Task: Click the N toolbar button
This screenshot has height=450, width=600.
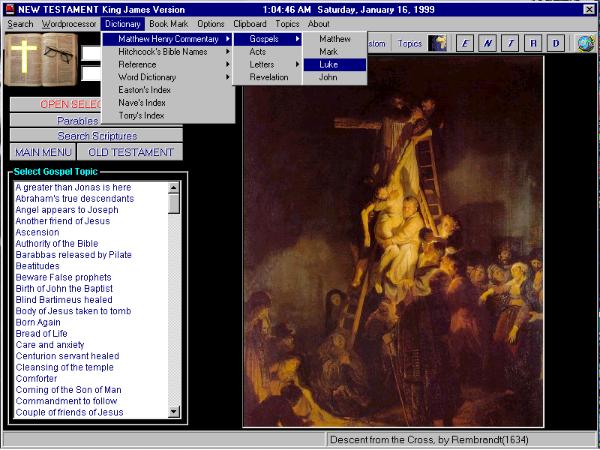Action: click(x=488, y=43)
